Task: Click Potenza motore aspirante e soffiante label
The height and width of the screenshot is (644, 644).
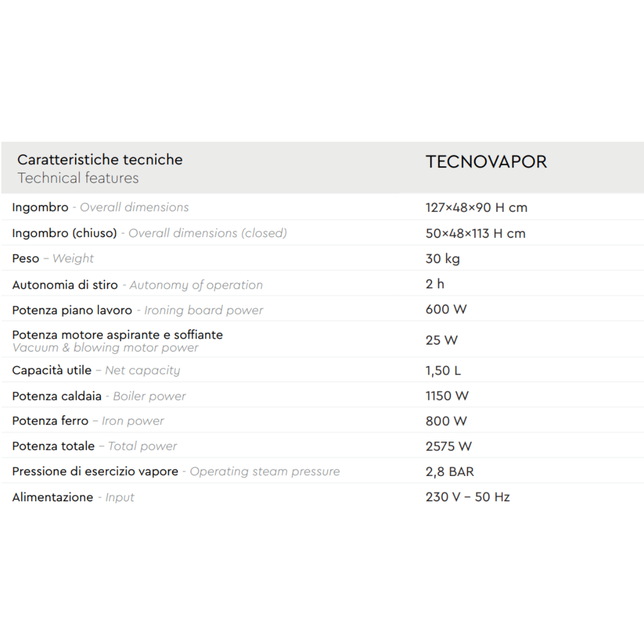Action: [x=117, y=335]
